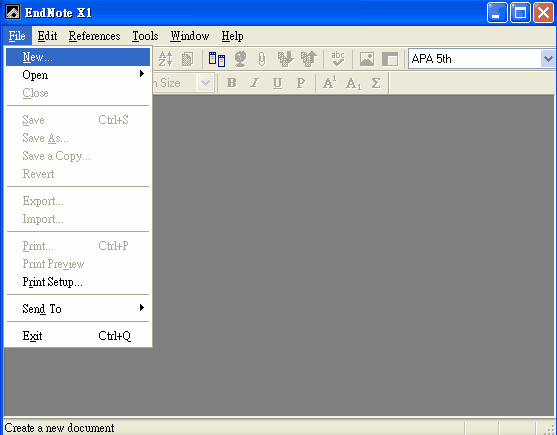
Task: Expand the Send To submenu
Action: pos(78,309)
